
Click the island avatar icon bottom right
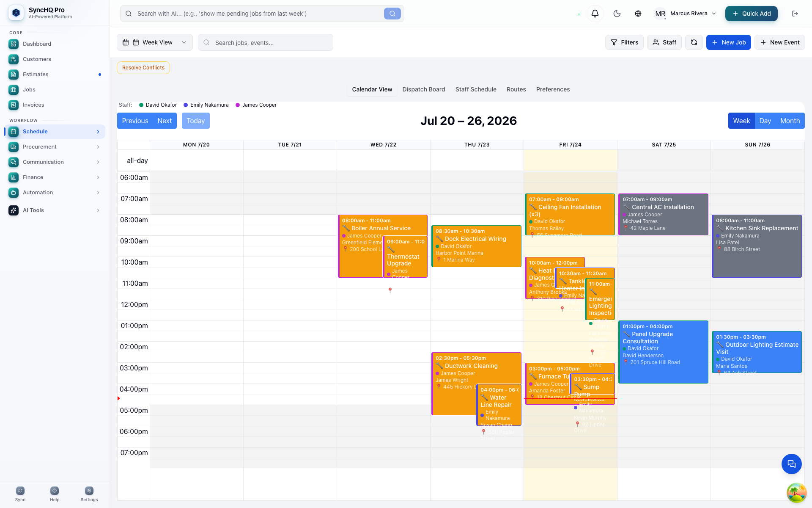point(796,493)
